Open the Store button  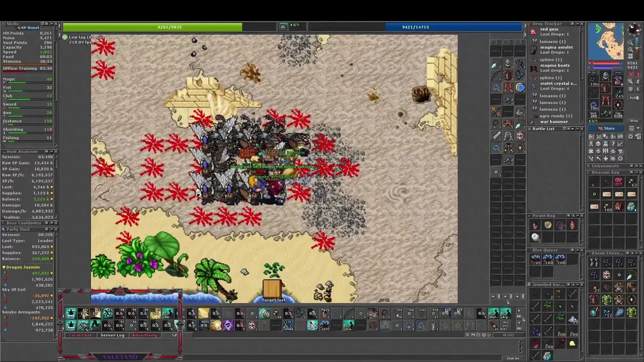(x=606, y=128)
